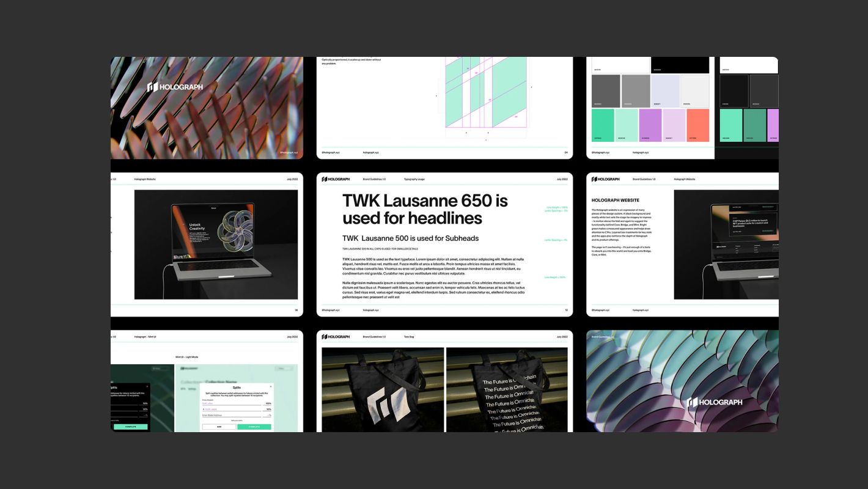This screenshot has width=868, height=489.
Task: Click the 'Enter Wallet Address' input field
Action: (x=231, y=415)
